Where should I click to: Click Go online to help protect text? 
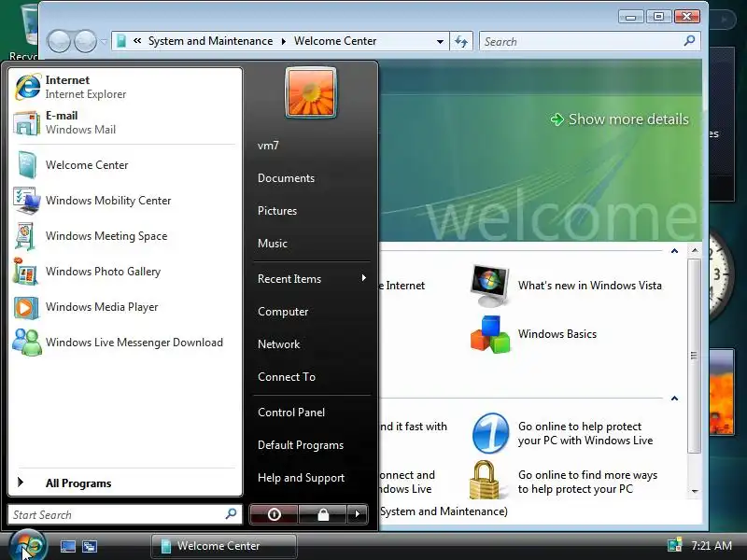[585, 433]
